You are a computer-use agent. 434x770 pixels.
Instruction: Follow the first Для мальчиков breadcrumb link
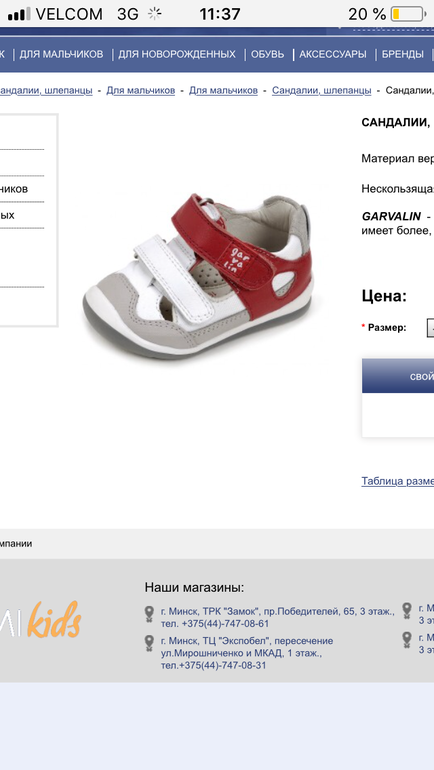[x=141, y=90]
